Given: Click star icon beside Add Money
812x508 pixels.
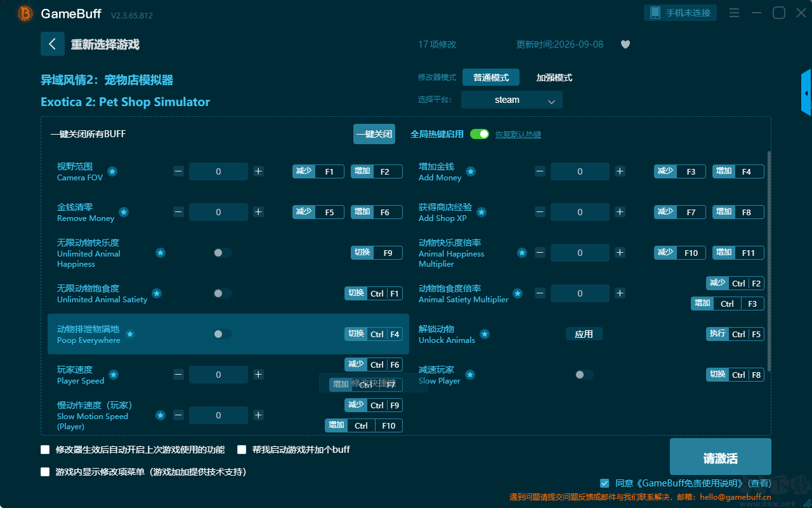Looking at the screenshot, I should 471,171.
